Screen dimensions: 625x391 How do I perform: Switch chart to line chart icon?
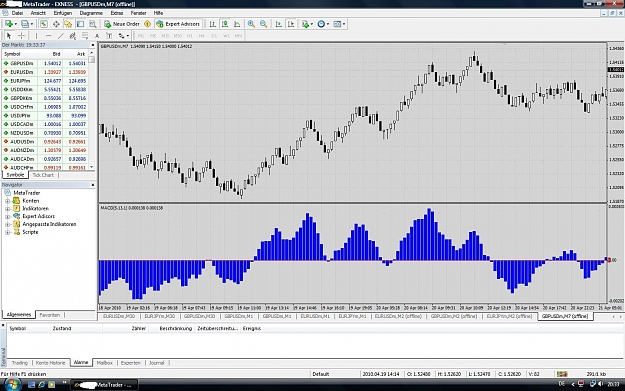tap(237, 24)
